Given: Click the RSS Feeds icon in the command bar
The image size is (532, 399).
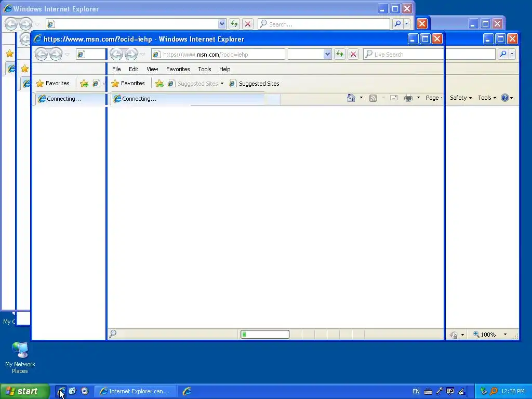Looking at the screenshot, I should (x=373, y=98).
